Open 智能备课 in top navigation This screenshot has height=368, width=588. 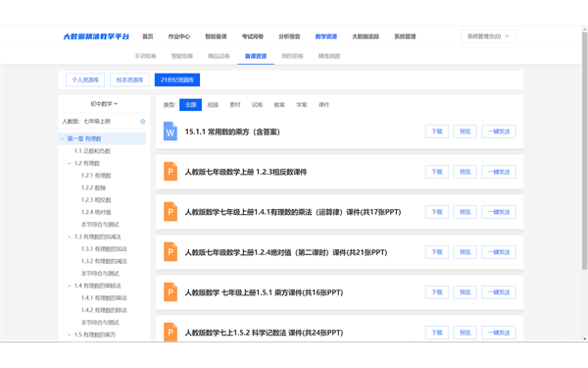(x=216, y=36)
